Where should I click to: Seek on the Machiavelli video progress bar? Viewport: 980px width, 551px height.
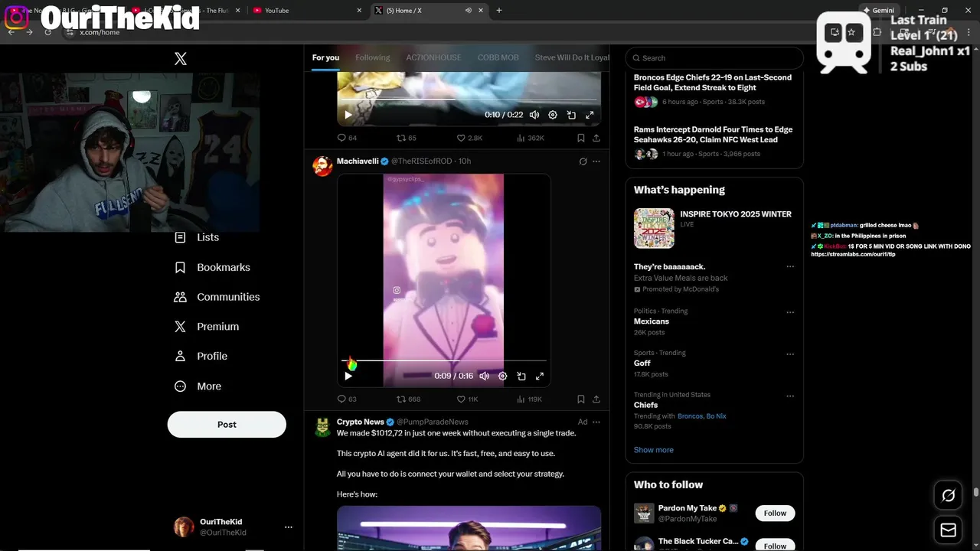click(x=444, y=360)
